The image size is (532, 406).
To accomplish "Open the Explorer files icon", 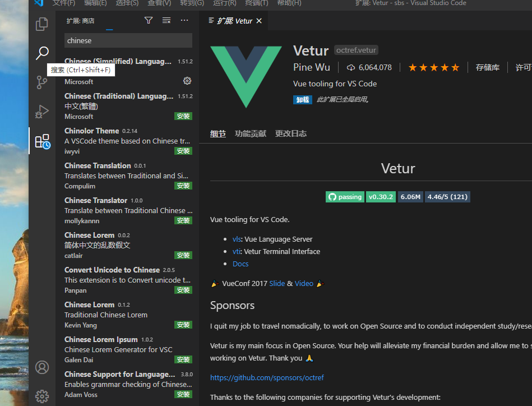I will [42, 24].
